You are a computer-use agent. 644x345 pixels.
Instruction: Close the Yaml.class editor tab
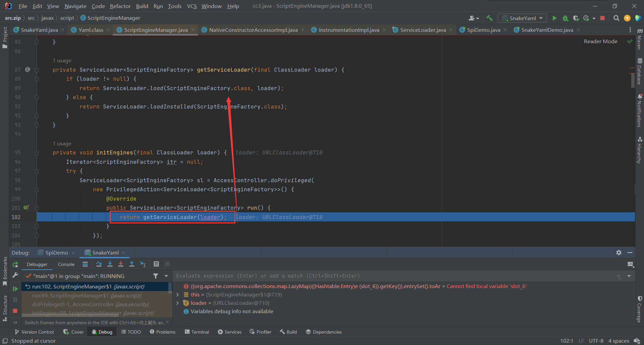click(108, 30)
